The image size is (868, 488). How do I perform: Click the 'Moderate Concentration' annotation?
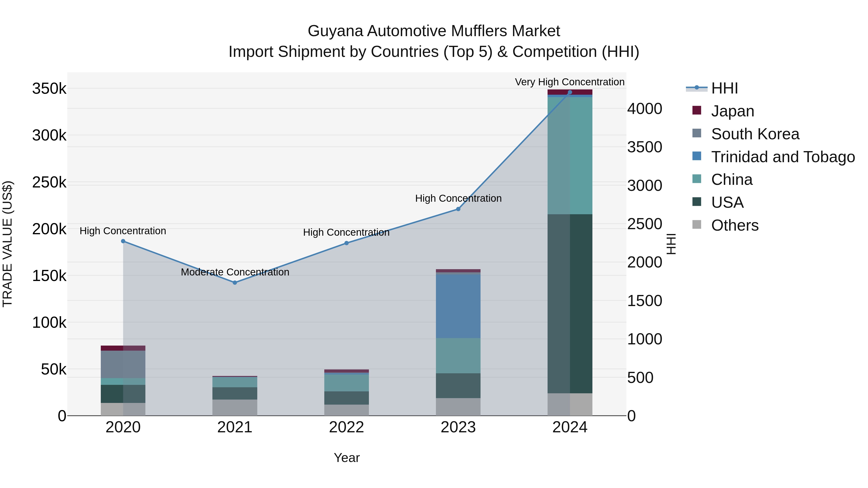tap(235, 272)
